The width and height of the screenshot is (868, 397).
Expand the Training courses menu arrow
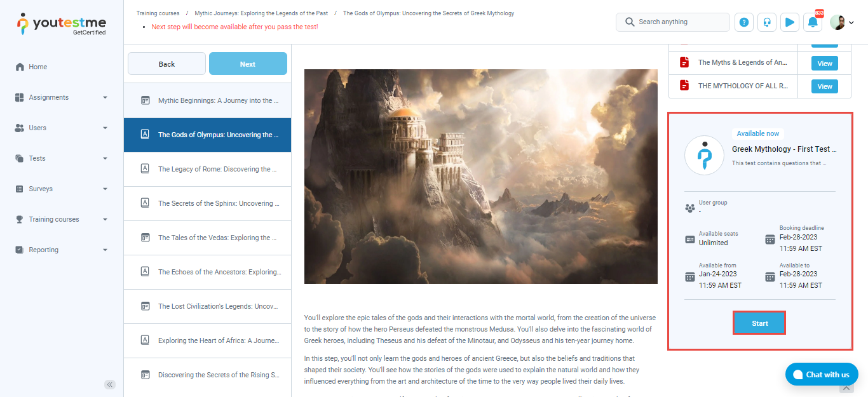pyautogui.click(x=105, y=219)
